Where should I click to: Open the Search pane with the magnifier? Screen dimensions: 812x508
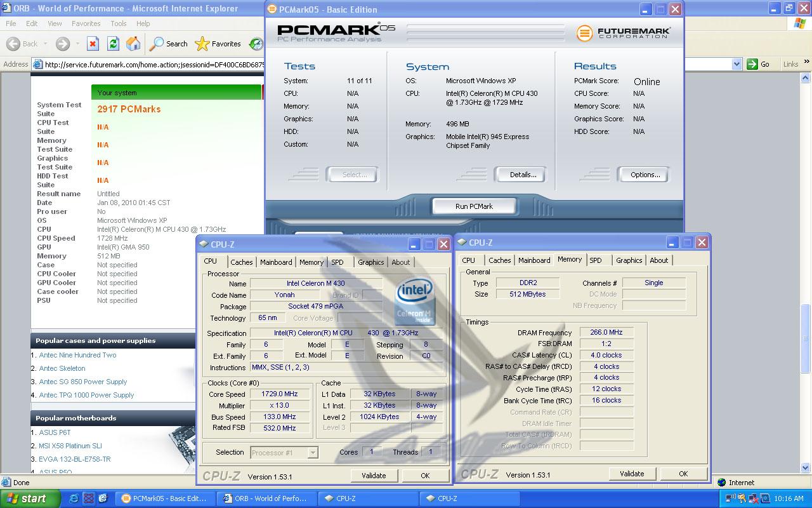[156, 44]
